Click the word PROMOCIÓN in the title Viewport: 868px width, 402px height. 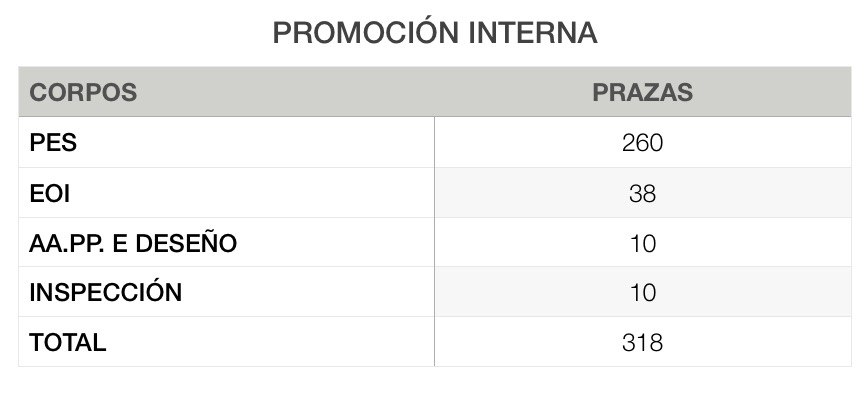coord(366,32)
